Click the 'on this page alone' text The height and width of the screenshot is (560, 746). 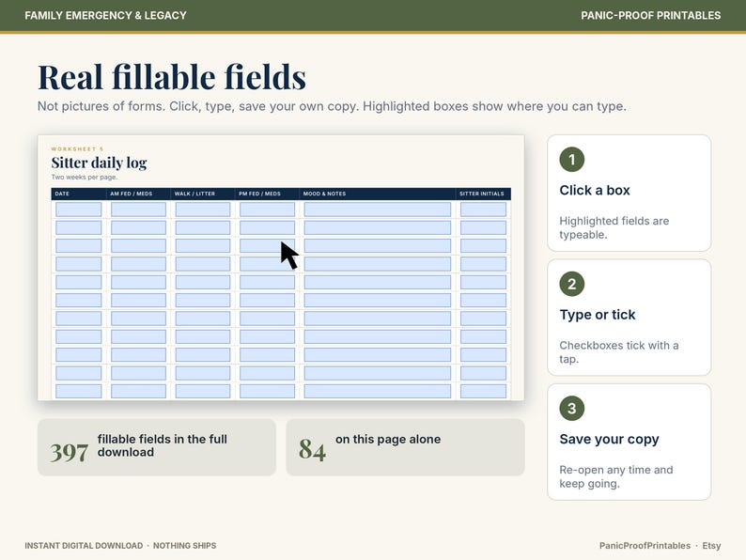[388, 439]
